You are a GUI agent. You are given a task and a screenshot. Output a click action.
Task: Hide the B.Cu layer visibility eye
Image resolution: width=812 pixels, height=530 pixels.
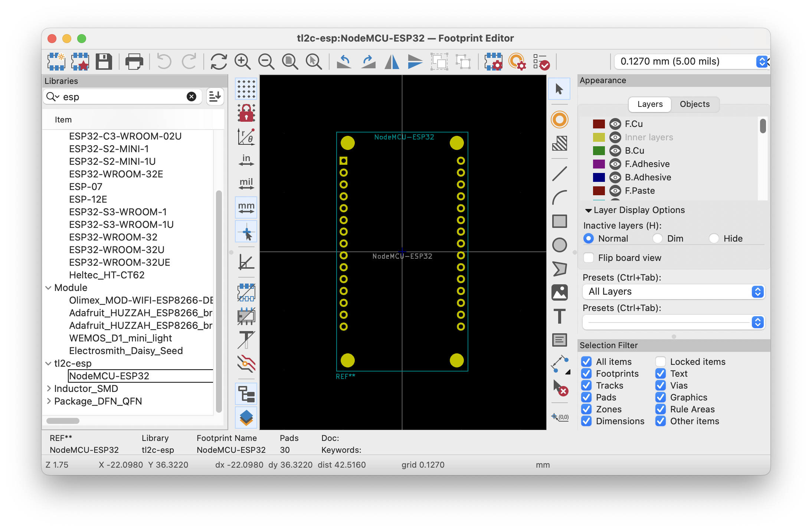coord(615,151)
